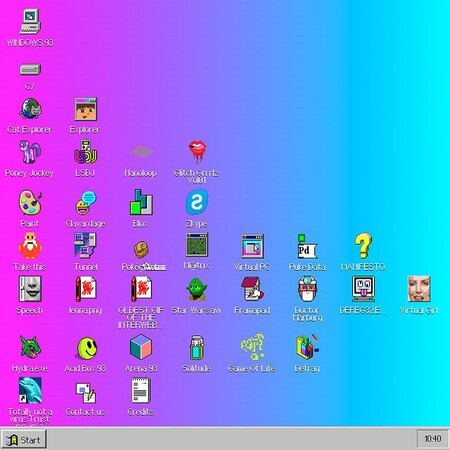450x450 pixels.
Task: Launch the Acid Box 93 smiley icon
Action: [x=87, y=348]
